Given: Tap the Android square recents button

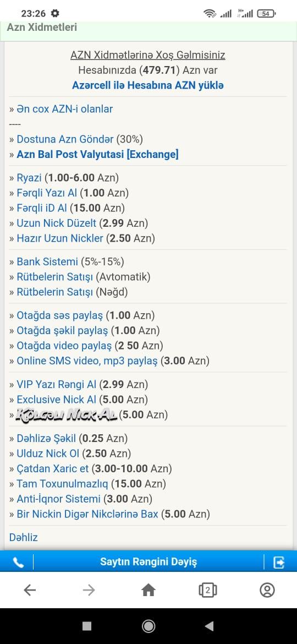Looking at the screenshot, I should [87, 626].
